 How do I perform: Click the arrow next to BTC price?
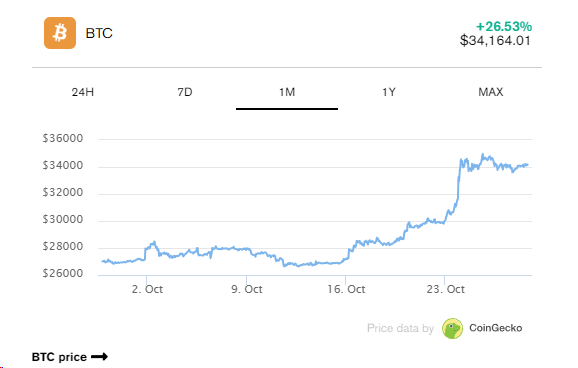[99, 357]
